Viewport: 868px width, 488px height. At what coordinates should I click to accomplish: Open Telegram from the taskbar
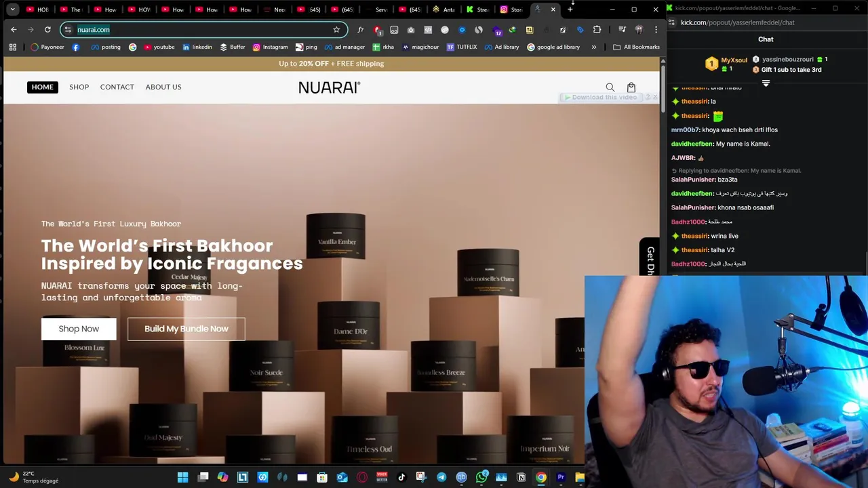(x=441, y=477)
